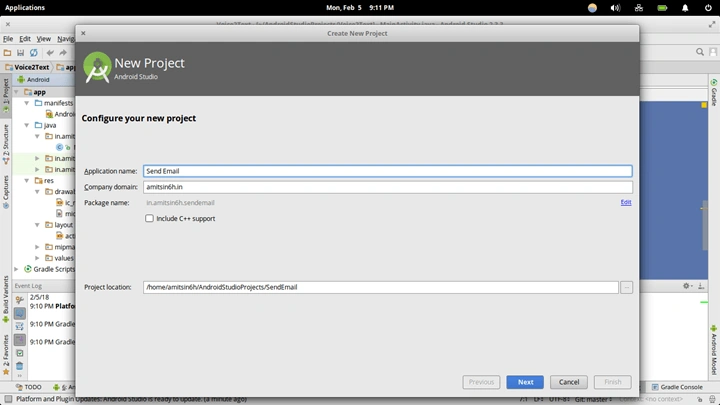Open File menu
Screen dimensions: 720x405
8,39
